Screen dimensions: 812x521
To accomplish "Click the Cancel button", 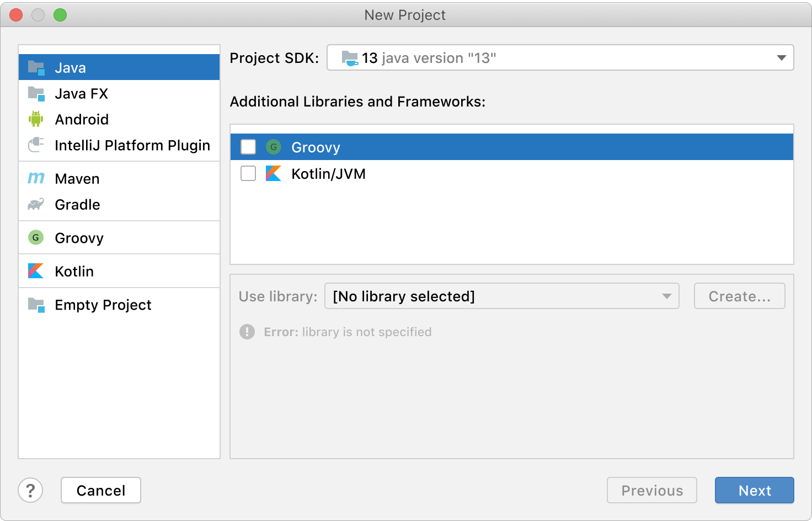I will [x=101, y=490].
